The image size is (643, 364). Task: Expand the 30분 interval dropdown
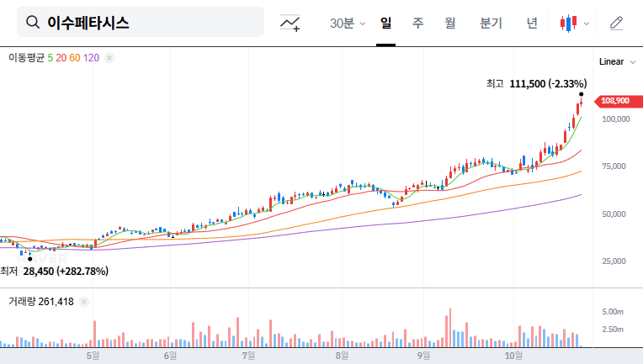point(362,24)
